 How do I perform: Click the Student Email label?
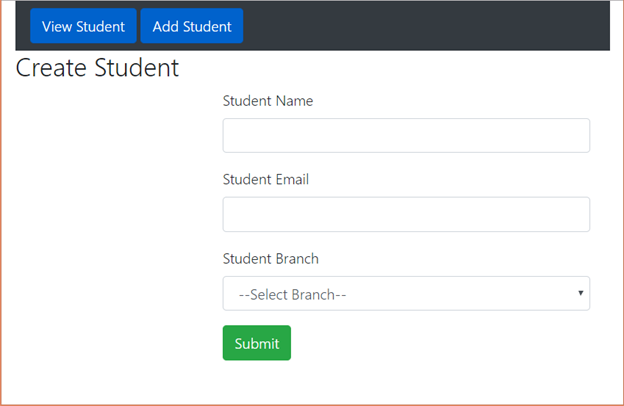[265, 180]
